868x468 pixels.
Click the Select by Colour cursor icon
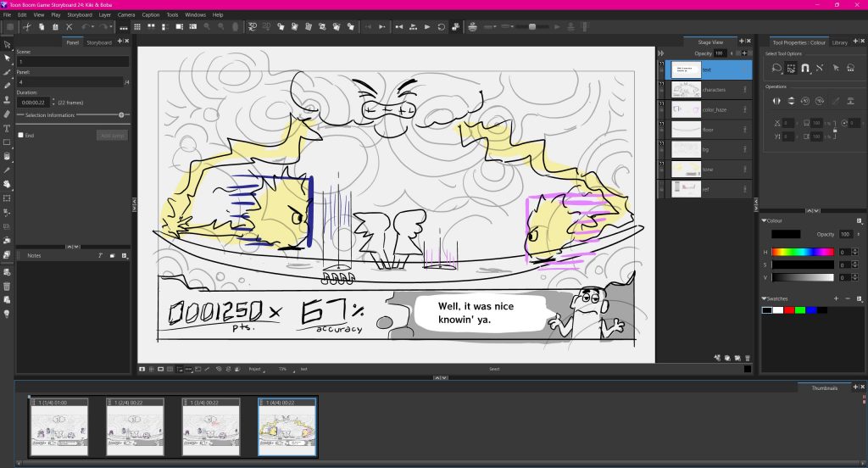pos(836,68)
